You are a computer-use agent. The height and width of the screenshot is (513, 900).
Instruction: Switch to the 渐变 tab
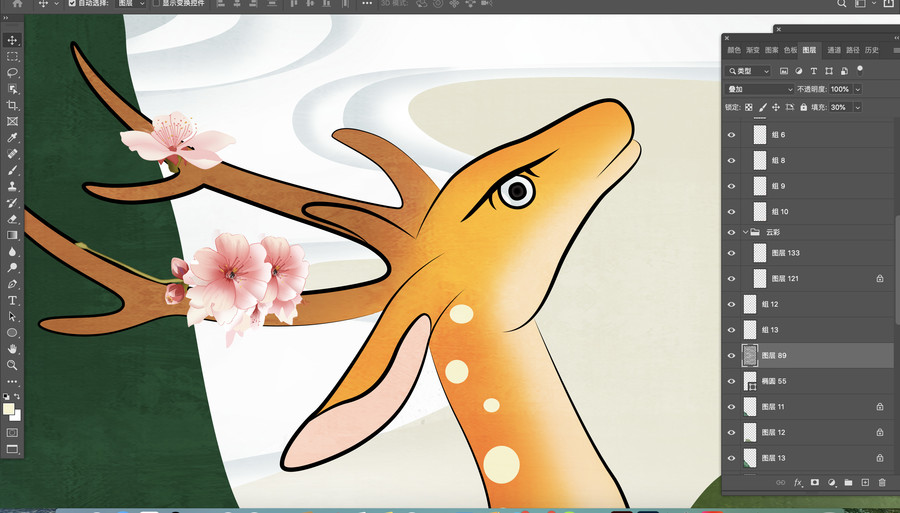pos(752,50)
